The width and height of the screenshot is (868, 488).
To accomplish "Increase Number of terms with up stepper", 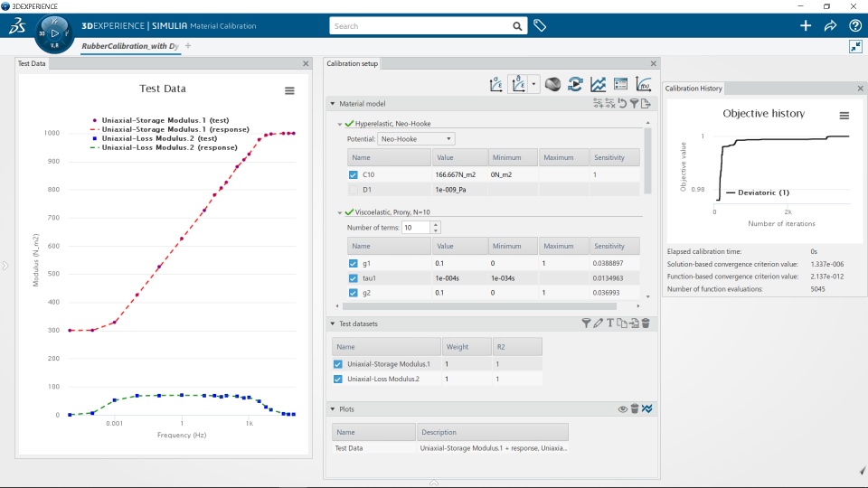I will tap(436, 224).
